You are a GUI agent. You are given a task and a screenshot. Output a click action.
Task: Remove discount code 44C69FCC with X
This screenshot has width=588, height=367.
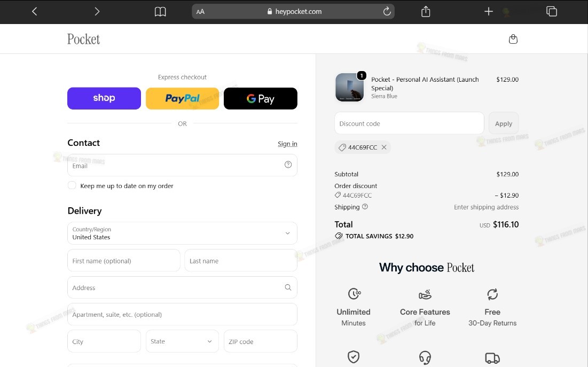(384, 147)
